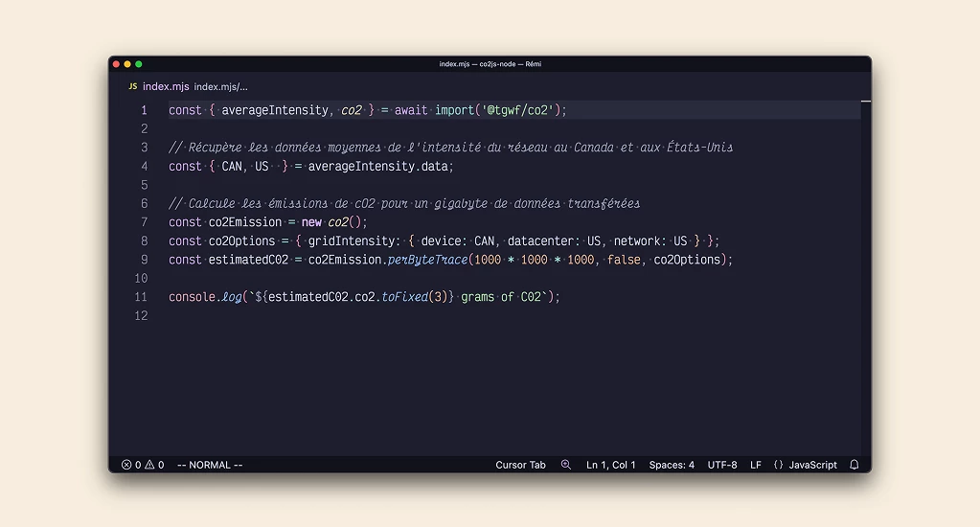
Task: Maximize window with green traffic light
Action: click(139, 64)
